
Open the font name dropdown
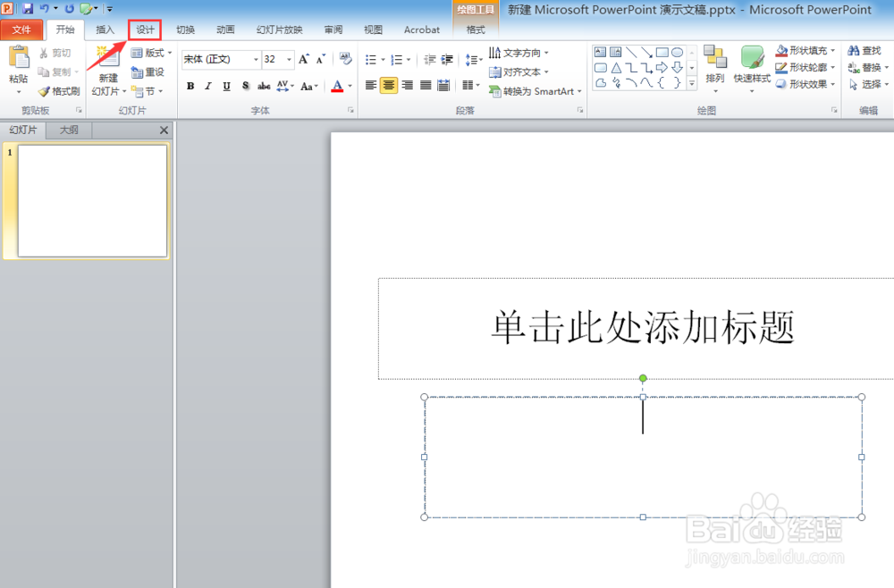point(256,59)
